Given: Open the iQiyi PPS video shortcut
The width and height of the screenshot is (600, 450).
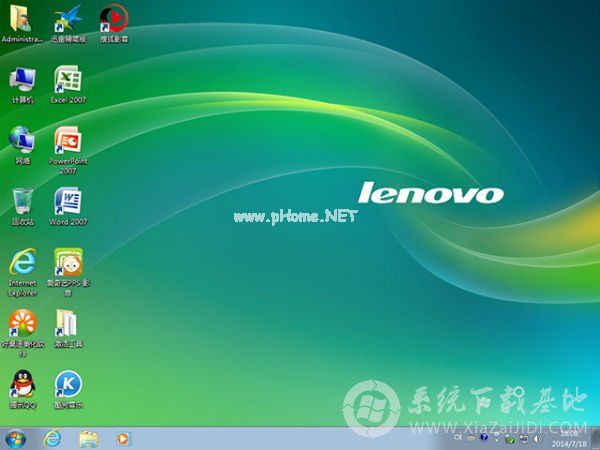Looking at the screenshot, I should click(68, 272).
